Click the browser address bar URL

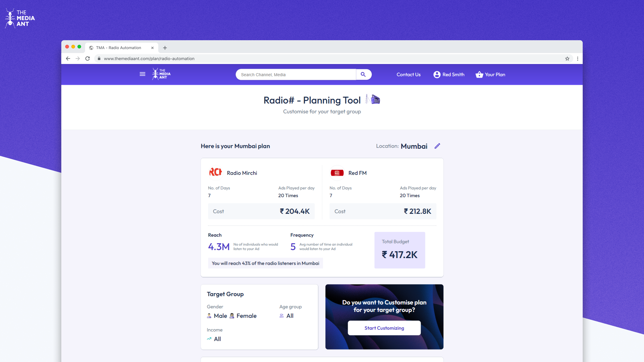click(149, 59)
